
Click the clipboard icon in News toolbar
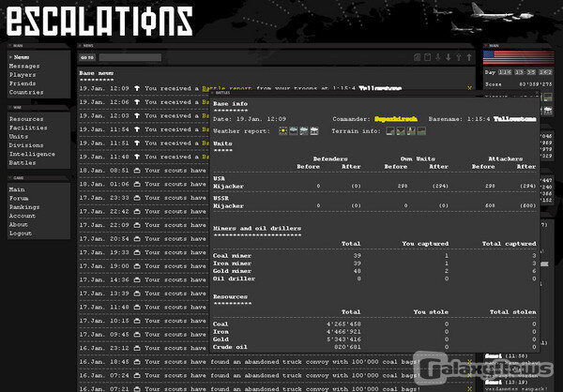click(x=427, y=57)
